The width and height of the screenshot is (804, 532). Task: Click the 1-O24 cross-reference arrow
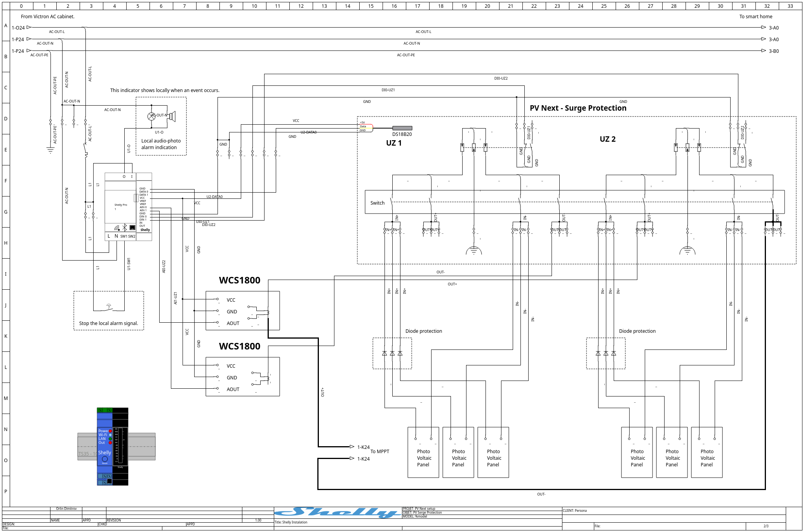[x=29, y=27]
